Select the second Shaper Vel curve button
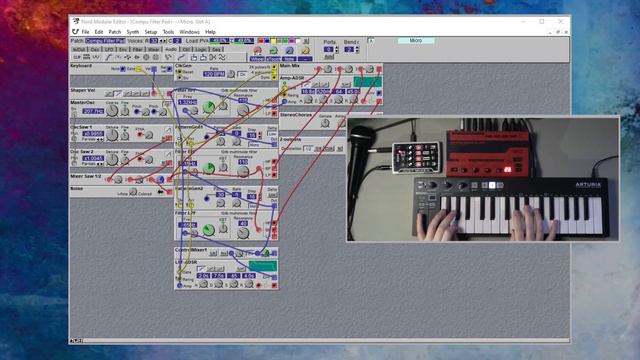 point(118,93)
